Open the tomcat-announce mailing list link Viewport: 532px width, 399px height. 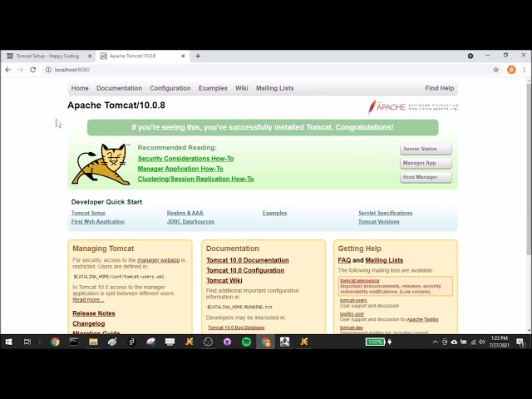point(360,281)
